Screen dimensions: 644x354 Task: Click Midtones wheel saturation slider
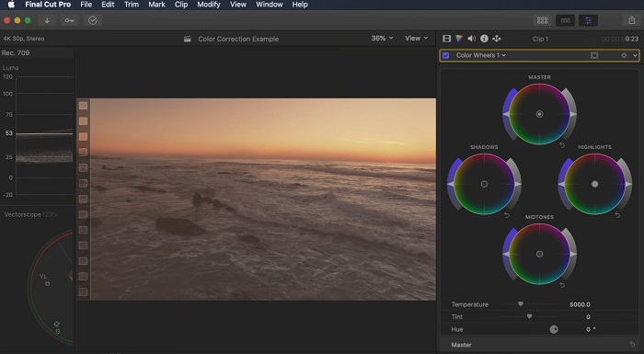point(510,254)
